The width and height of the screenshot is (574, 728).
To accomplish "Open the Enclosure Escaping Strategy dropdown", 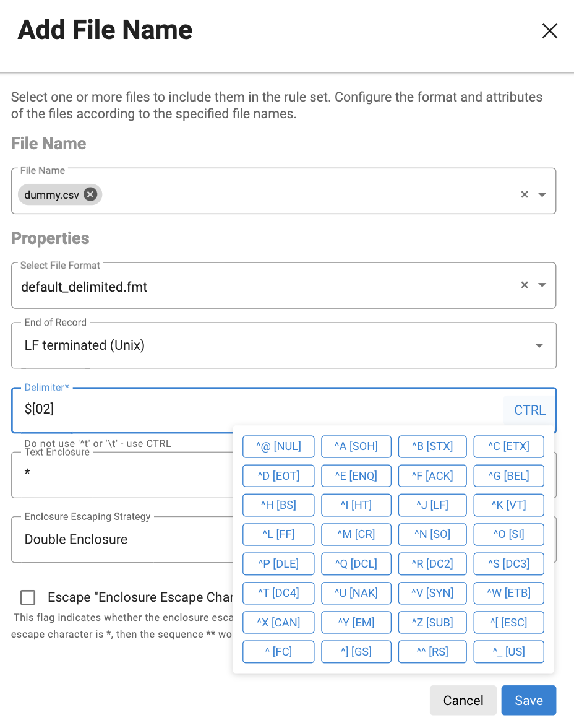I will 124,539.
